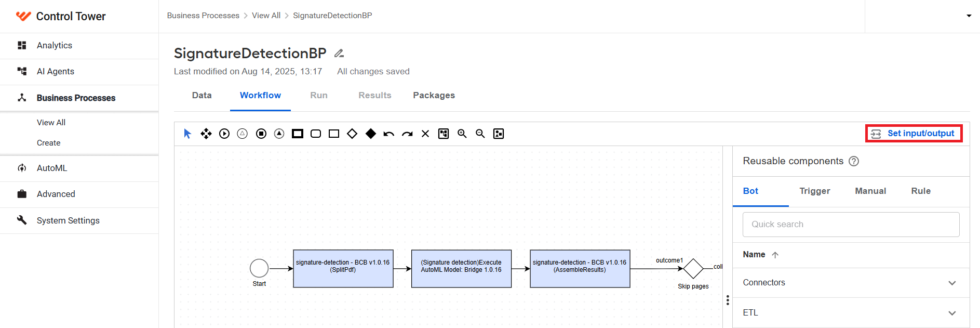Viewport: 980px width, 328px height.
Task: Add the thick-bordered rectangle shape
Action: coord(298,134)
